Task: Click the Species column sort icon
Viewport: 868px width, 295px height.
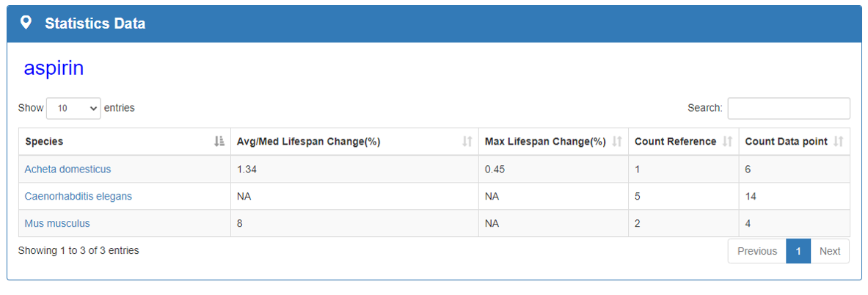Action: tap(219, 142)
